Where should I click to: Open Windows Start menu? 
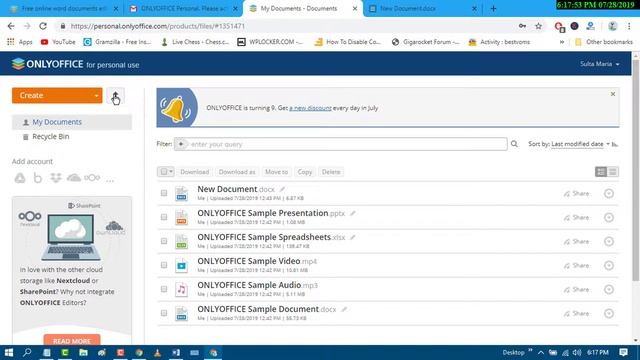tap(9, 352)
